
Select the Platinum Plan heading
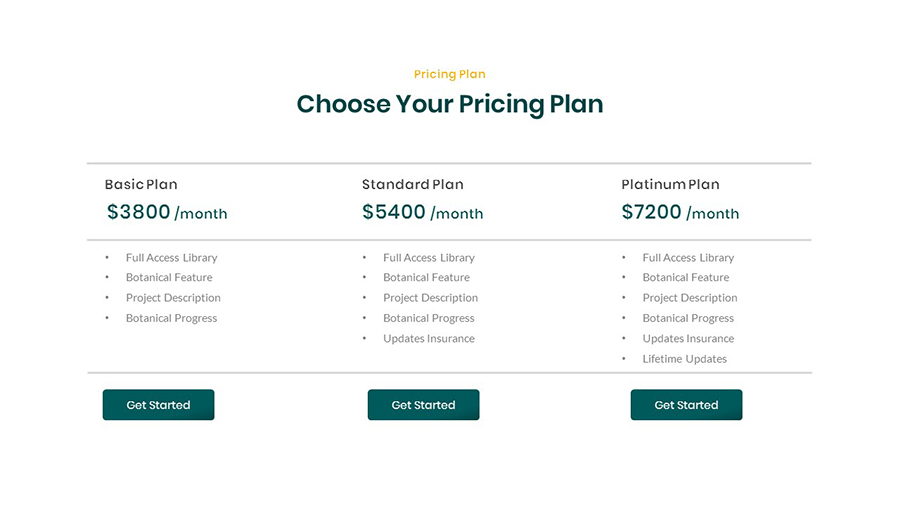click(670, 184)
